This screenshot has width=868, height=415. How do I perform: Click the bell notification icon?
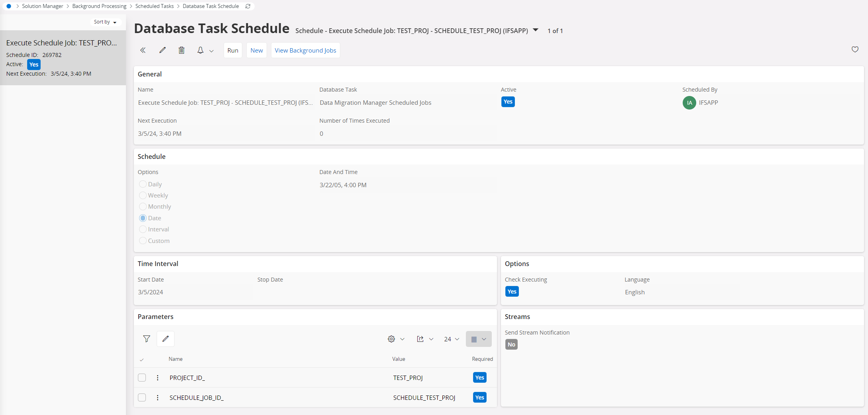200,50
